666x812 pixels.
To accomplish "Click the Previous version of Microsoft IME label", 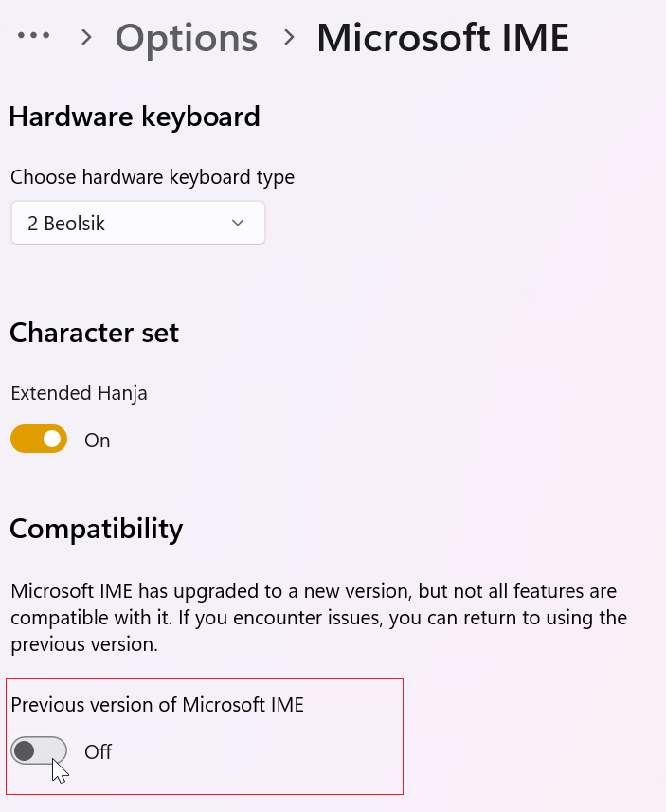I will click(x=157, y=705).
